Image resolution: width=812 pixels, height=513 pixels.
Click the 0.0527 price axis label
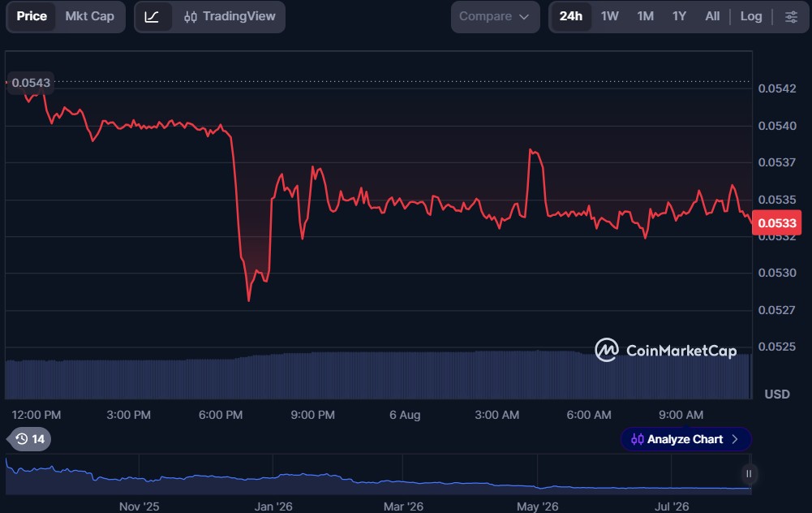point(777,310)
